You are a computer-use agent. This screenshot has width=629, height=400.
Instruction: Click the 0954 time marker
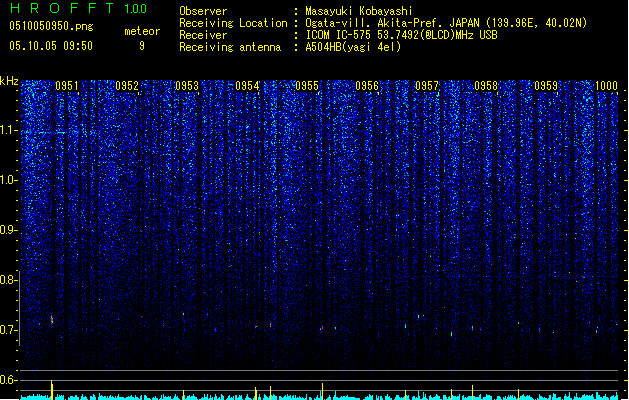pyautogui.click(x=247, y=86)
